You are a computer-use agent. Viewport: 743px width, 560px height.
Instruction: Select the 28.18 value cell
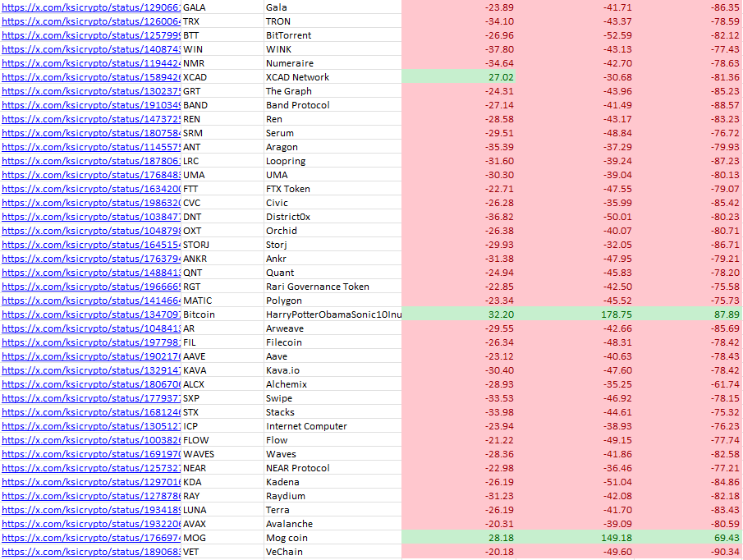point(458,538)
